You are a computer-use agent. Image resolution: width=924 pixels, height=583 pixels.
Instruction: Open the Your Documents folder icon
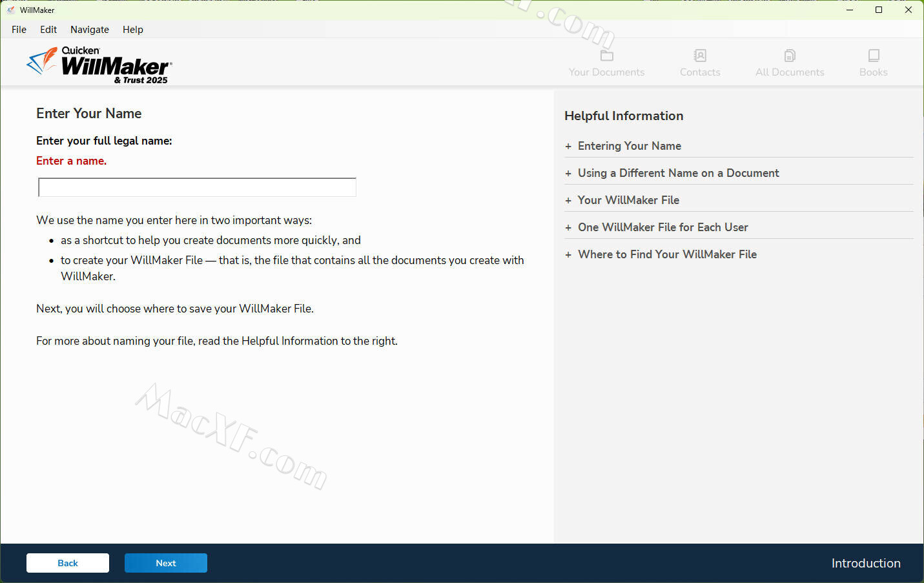click(x=606, y=56)
